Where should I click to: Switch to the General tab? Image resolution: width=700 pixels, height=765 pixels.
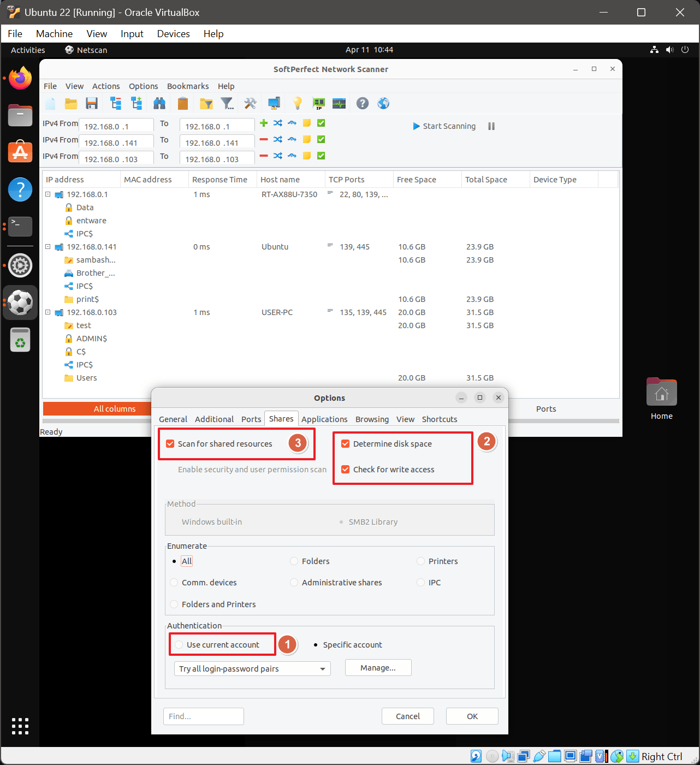[173, 419]
